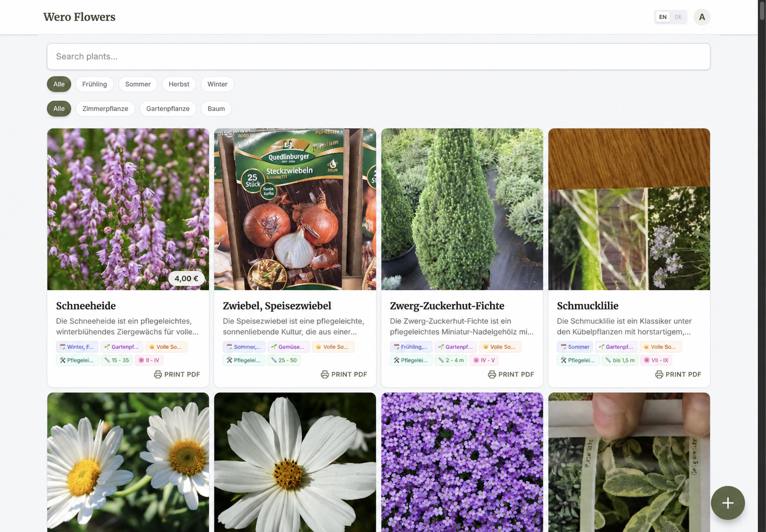Show only Zimmerpflanze plants
This screenshot has width=766, height=532.
[105, 108]
